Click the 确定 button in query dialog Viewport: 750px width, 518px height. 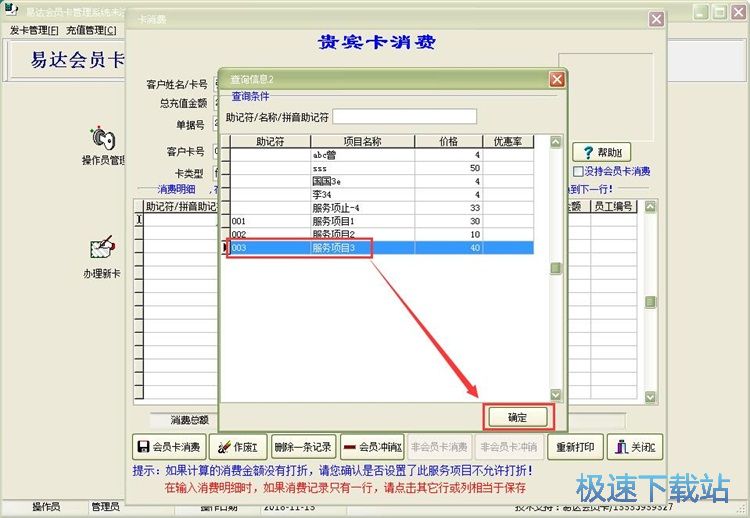518,418
